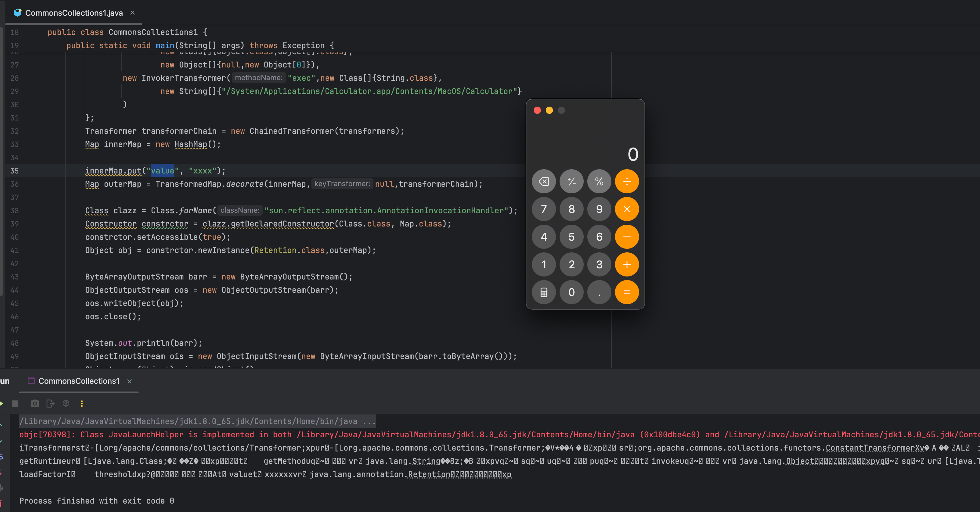The width and height of the screenshot is (980, 512).
Task: Click the Calculator 1 key
Action: [x=544, y=264]
